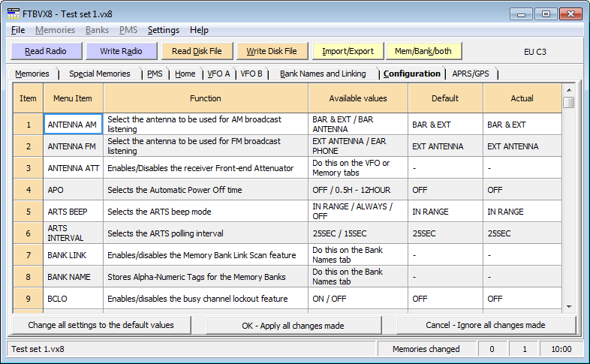Go to Bank Names and Linking tab
The width and height of the screenshot is (590, 364).
[x=323, y=74]
